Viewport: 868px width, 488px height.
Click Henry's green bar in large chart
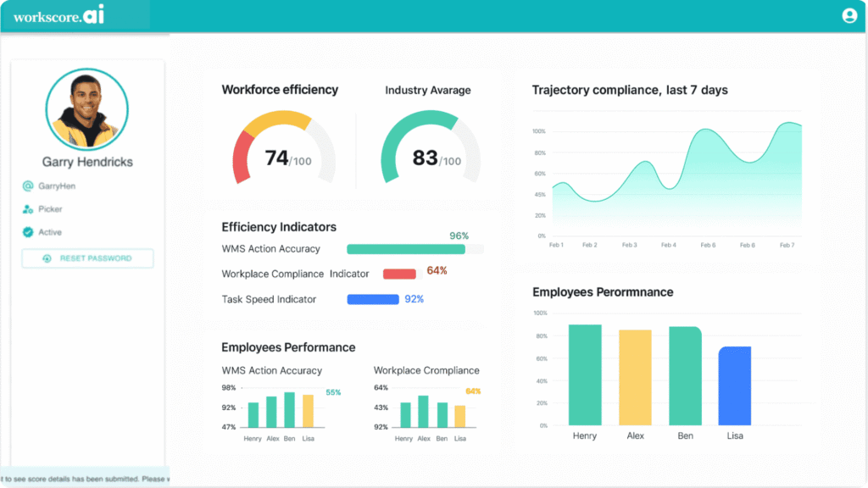[x=585, y=374]
